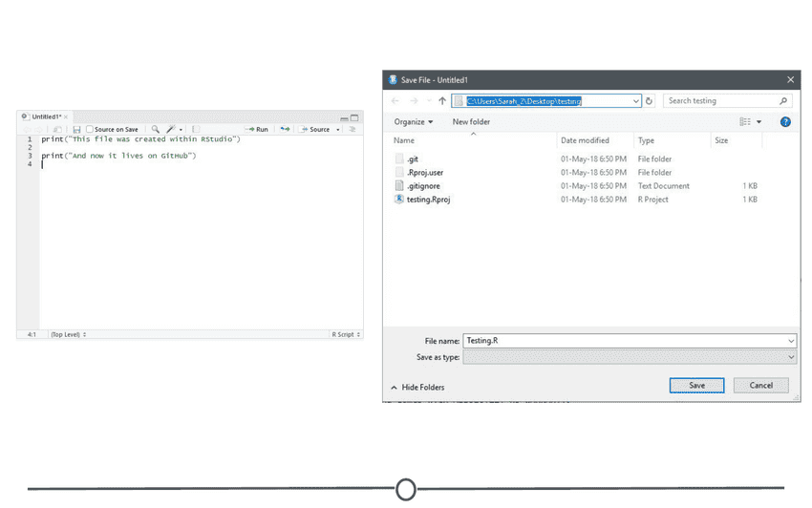
Task: Select the .gitignore file name
Action: [x=423, y=186]
